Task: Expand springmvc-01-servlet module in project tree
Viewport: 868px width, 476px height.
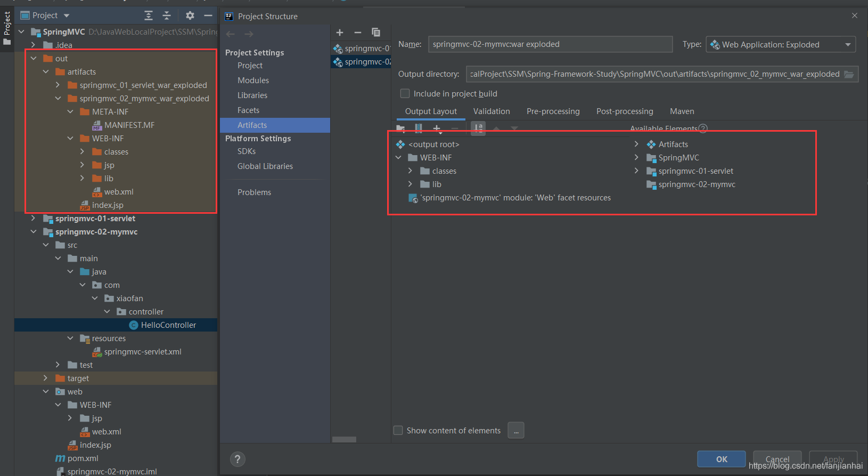Action: tap(34, 219)
